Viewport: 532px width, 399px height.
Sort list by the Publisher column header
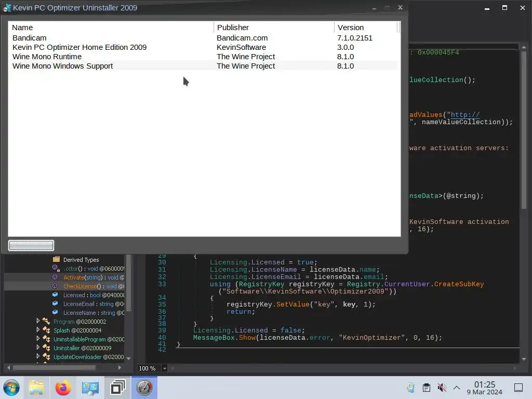274,28
